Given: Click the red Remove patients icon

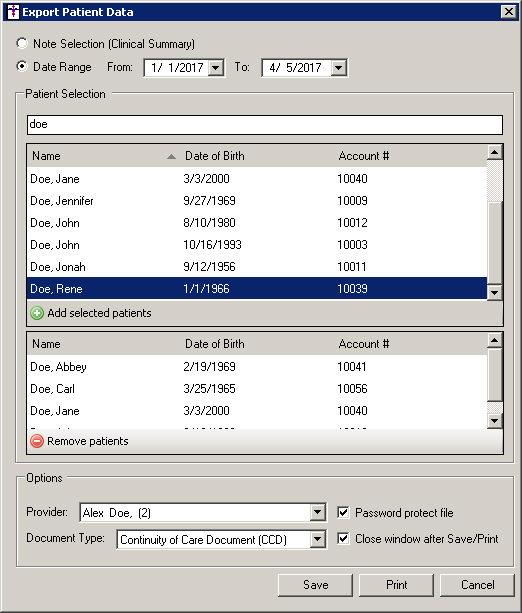Looking at the screenshot, I should click(x=37, y=441).
